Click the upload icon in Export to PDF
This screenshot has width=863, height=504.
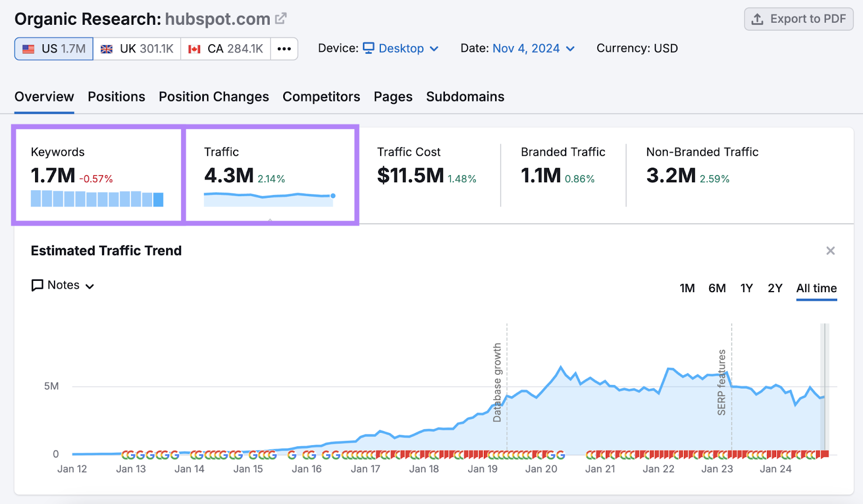[757, 19]
